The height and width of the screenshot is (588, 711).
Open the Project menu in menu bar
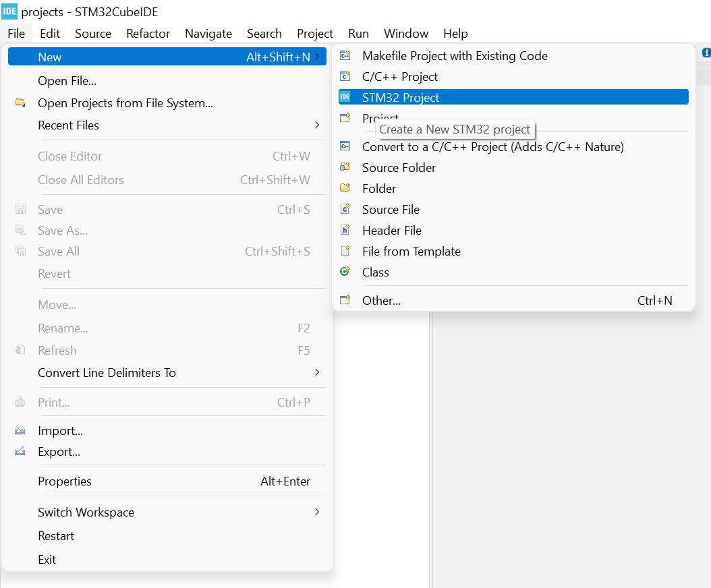tap(315, 34)
